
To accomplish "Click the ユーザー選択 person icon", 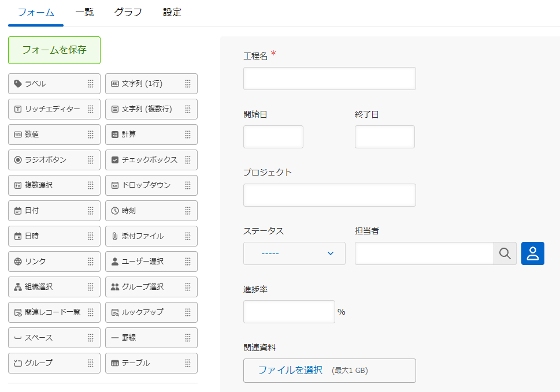I will (x=114, y=262).
